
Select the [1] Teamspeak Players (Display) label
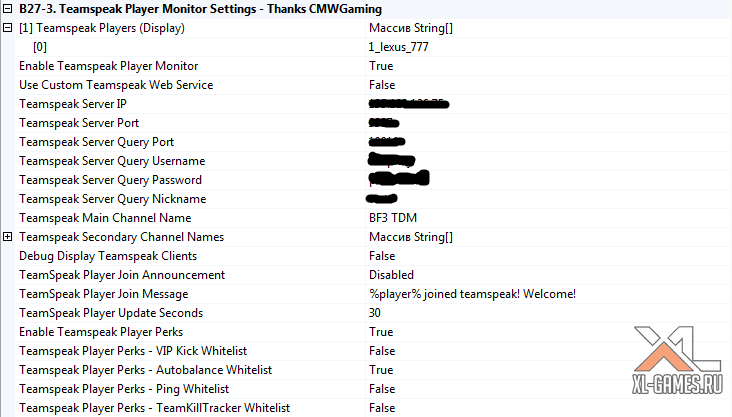tap(102, 28)
